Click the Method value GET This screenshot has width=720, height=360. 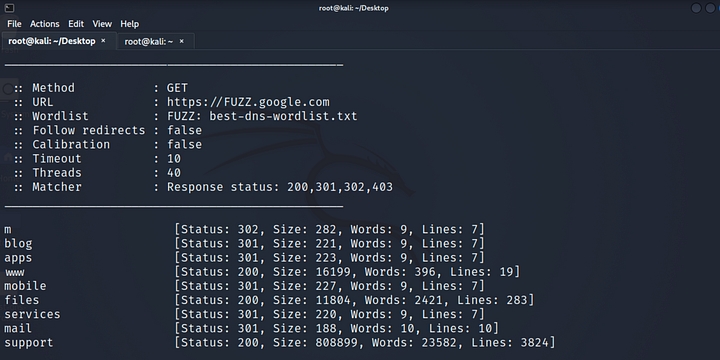(x=177, y=88)
